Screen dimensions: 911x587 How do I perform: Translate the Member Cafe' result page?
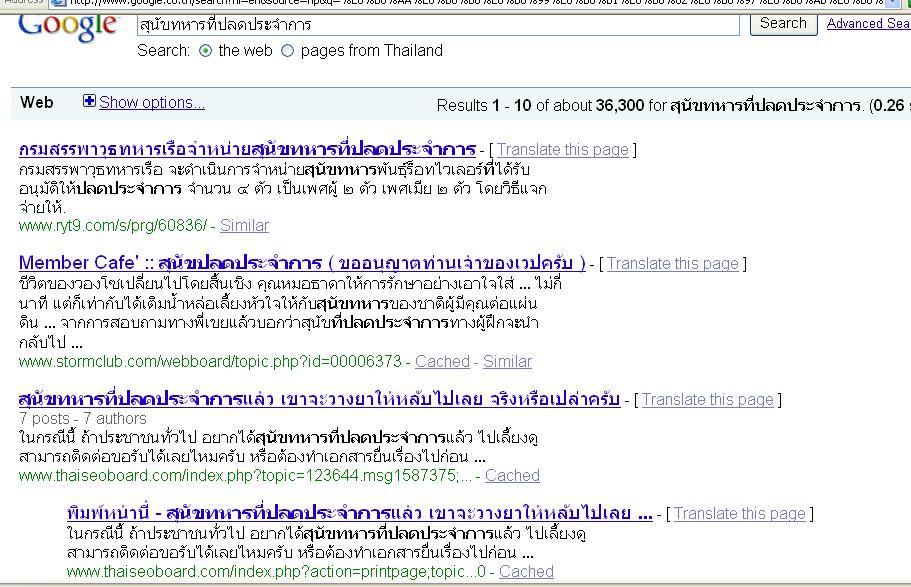(x=672, y=264)
